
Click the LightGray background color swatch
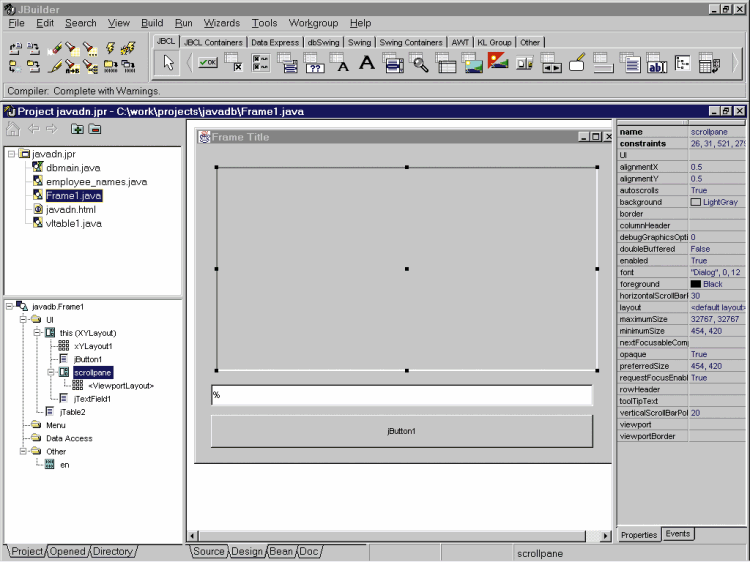click(x=695, y=202)
